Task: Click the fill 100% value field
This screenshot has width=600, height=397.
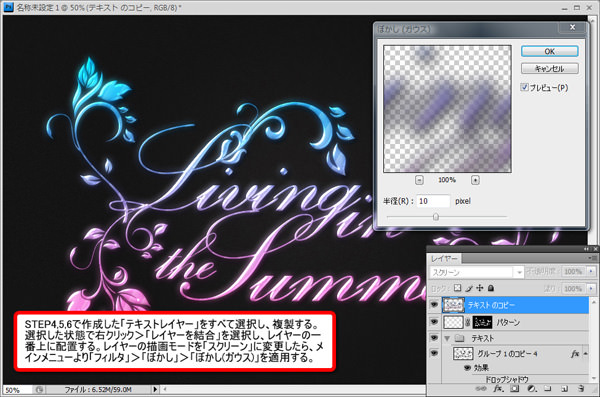Action: (x=574, y=288)
